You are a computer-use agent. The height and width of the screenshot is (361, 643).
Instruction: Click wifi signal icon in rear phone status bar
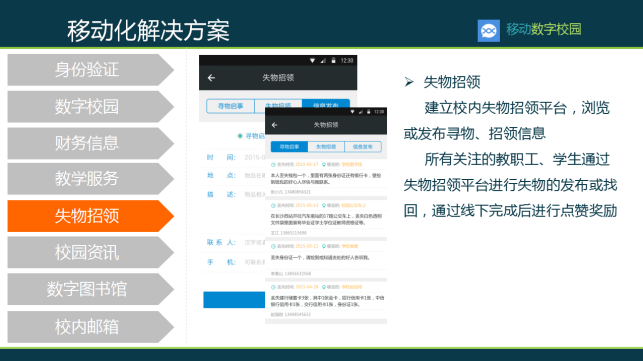pos(312,60)
